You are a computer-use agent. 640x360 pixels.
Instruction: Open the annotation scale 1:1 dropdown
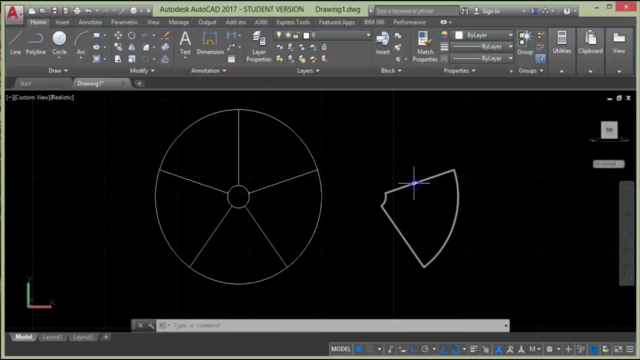click(x=534, y=349)
